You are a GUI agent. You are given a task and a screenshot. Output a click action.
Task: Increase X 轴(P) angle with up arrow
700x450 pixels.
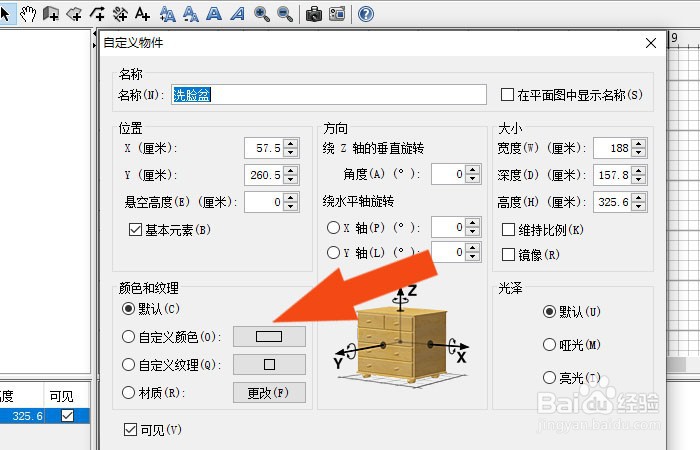(473, 223)
